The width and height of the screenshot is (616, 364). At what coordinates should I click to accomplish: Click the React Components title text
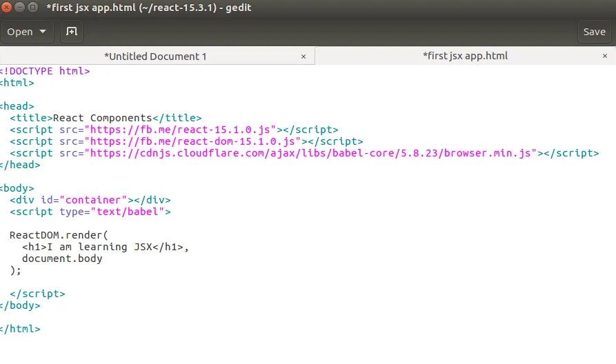click(x=102, y=118)
